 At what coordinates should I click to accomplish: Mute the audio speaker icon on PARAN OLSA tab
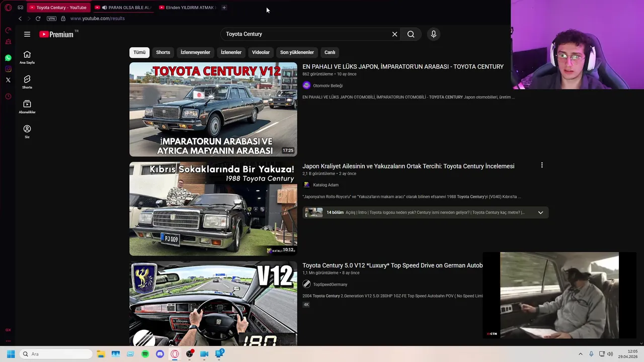[x=104, y=8]
